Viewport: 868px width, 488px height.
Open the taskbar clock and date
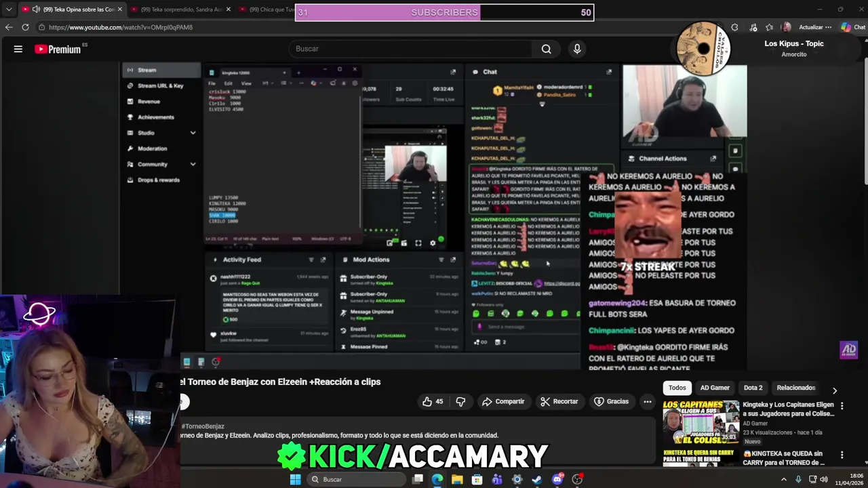coord(849,479)
